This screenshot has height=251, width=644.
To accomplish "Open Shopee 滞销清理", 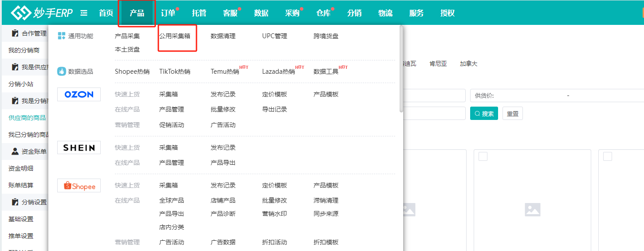I will [326, 200].
